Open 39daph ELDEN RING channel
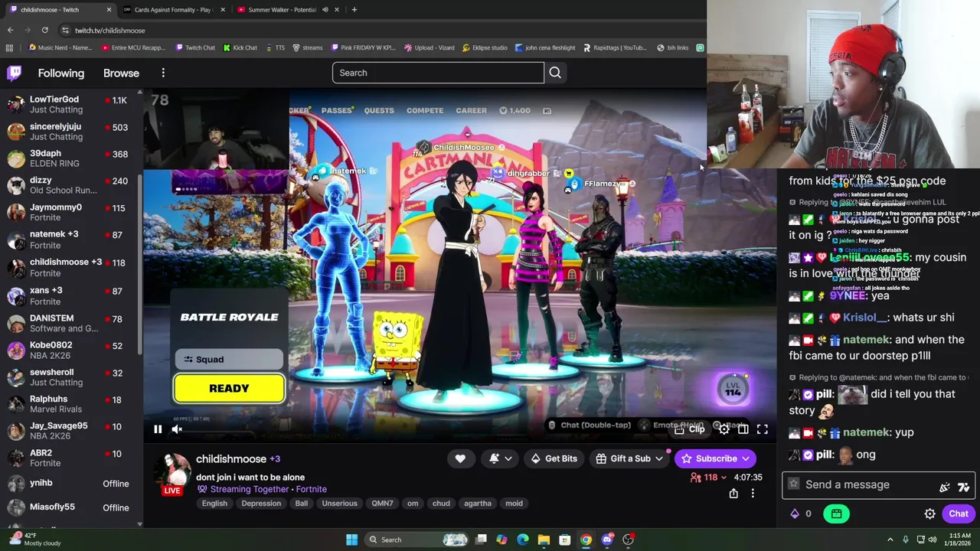The width and height of the screenshot is (980, 551). tap(70, 158)
